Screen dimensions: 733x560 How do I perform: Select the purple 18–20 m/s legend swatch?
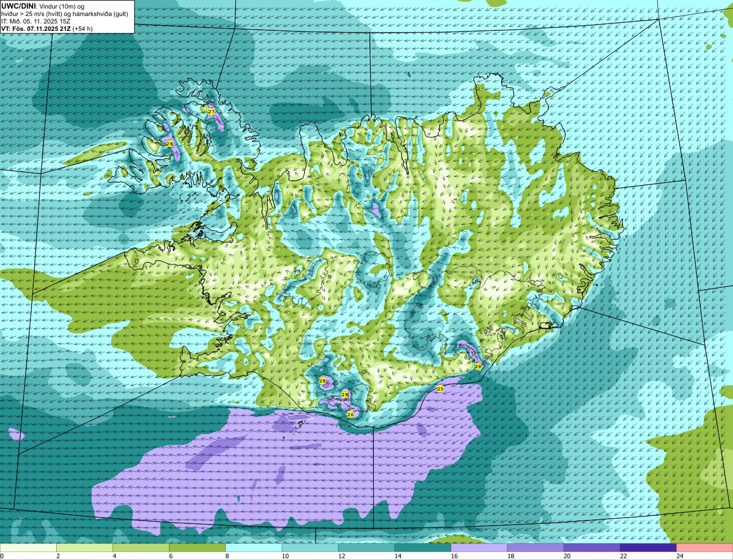(x=536, y=548)
